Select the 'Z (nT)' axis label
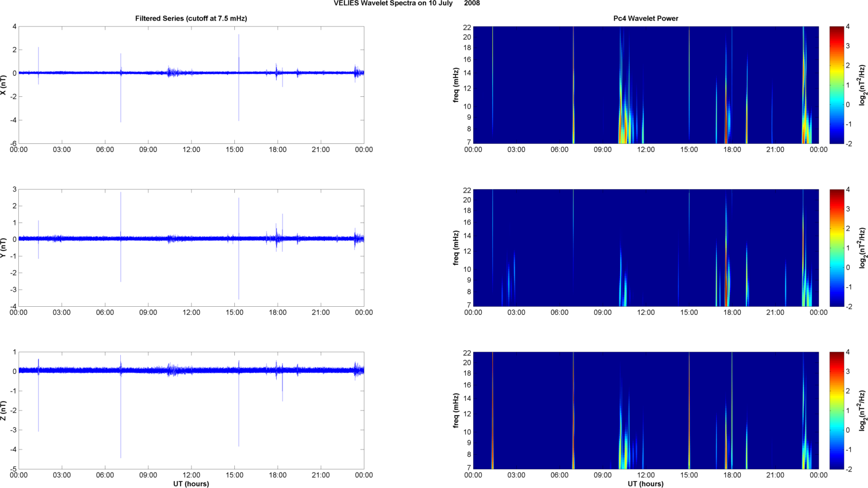 3,411
